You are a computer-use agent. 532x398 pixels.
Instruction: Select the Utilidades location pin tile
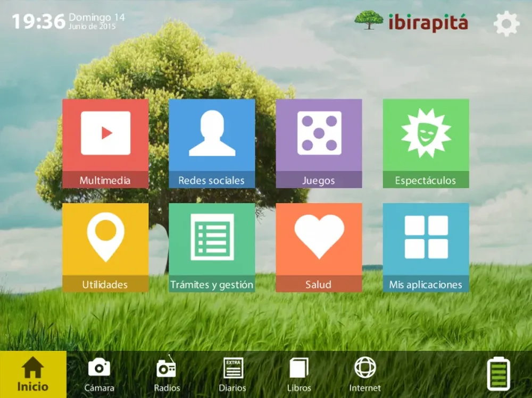105,247
